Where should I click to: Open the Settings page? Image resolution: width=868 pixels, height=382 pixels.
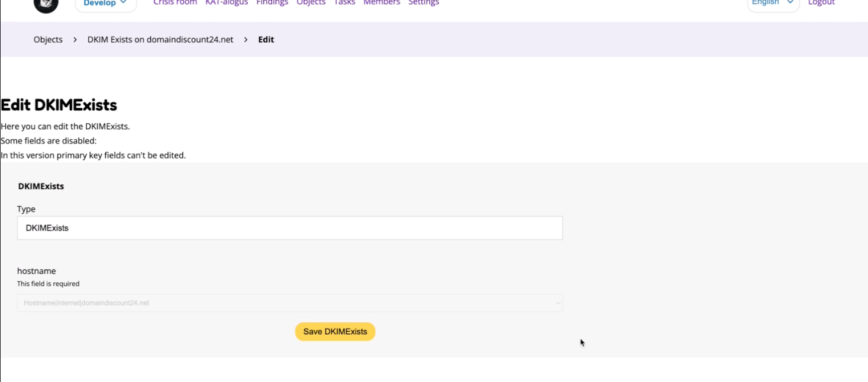pyautogui.click(x=424, y=3)
